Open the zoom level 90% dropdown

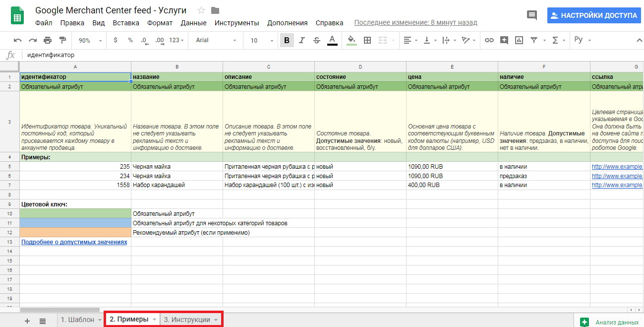[x=90, y=40]
